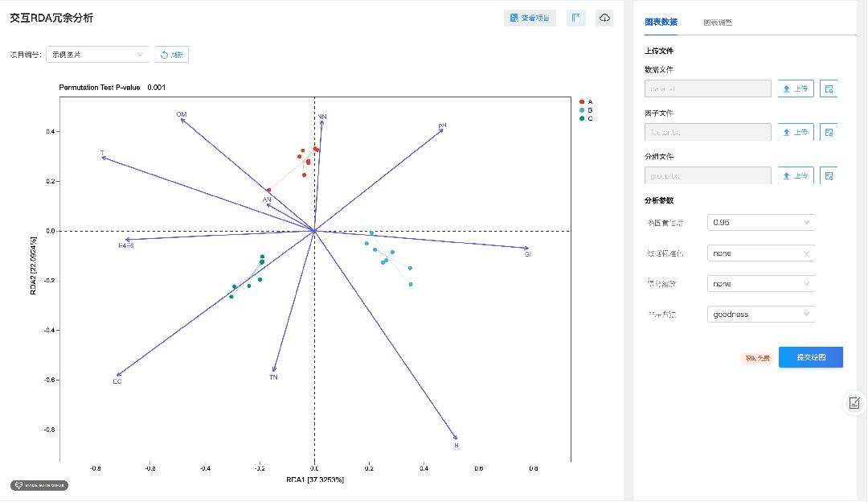Open the 示例图片 project number dropdown
Viewport: 868px width, 502px height.
[x=96, y=54]
